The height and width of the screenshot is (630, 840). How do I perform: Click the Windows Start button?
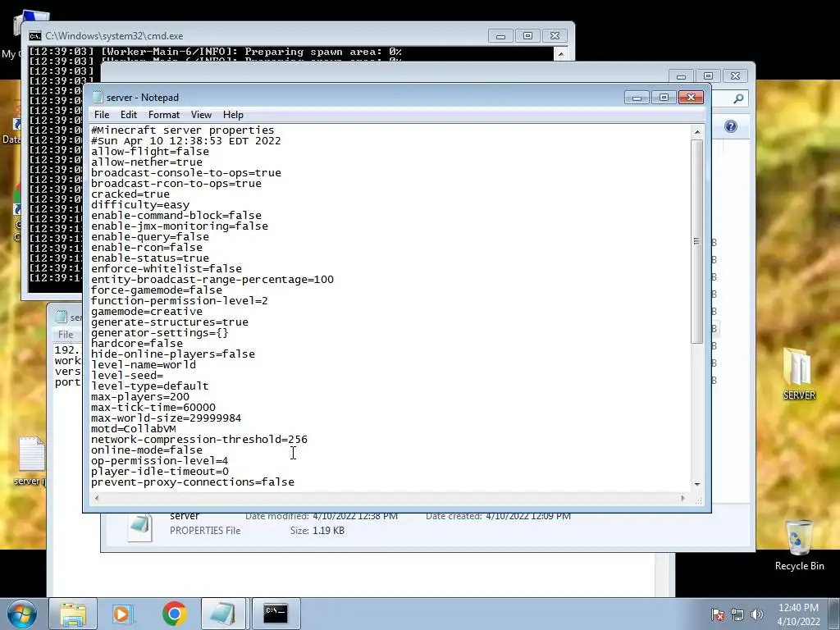(x=21, y=614)
